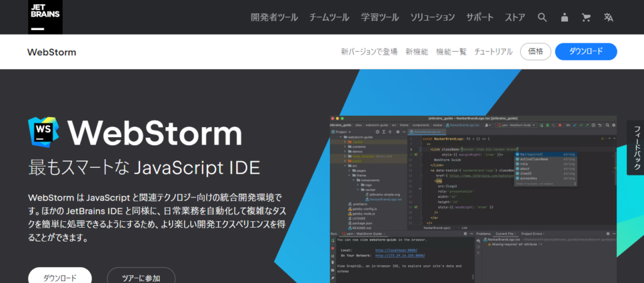Open the language selector icon
The image size is (644, 283).
pyautogui.click(x=608, y=17)
